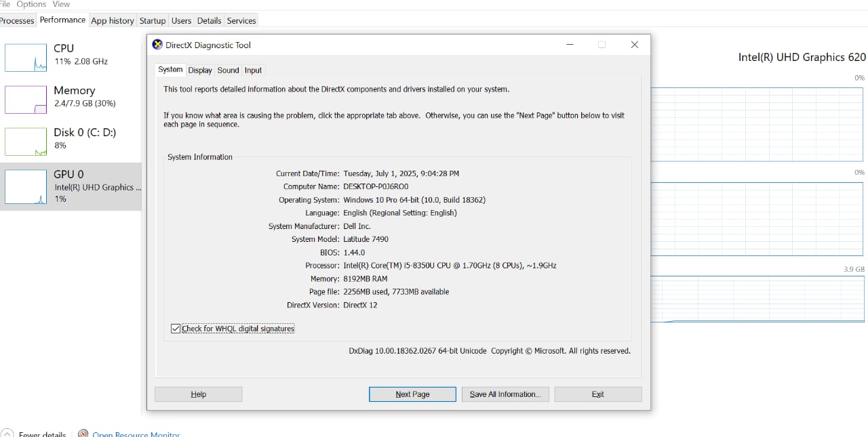Open the Input tab in DxDiag
The height and width of the screenshot is (437, 868).
coord(253,70)
